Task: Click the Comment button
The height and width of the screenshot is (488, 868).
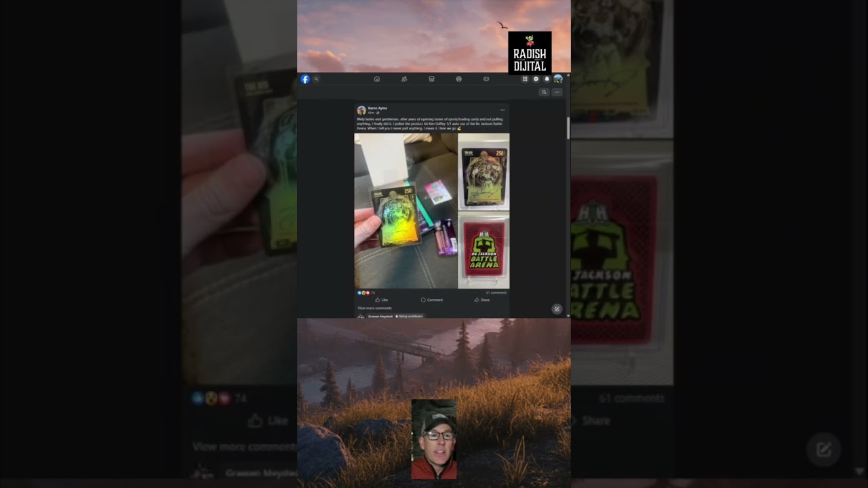Action: (432, 300)
